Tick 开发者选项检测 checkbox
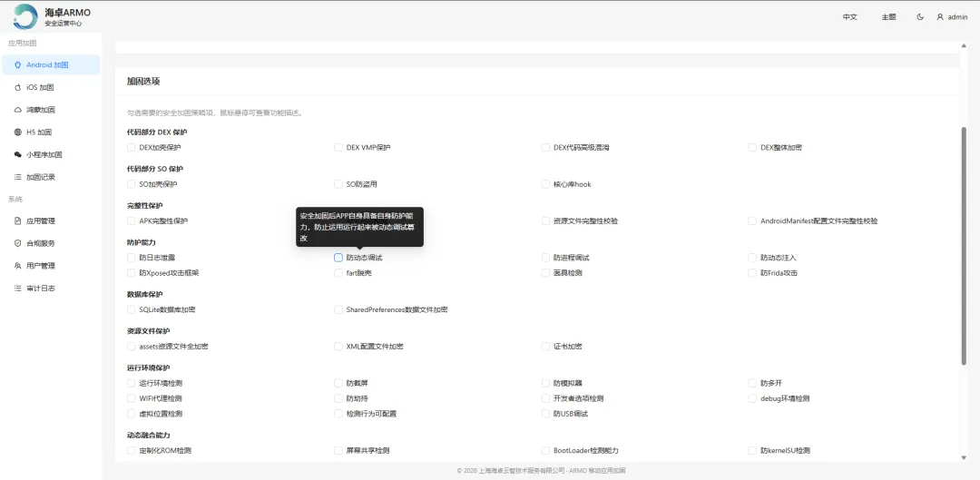Viewport: 980px width, 480px height. (545, 398)
